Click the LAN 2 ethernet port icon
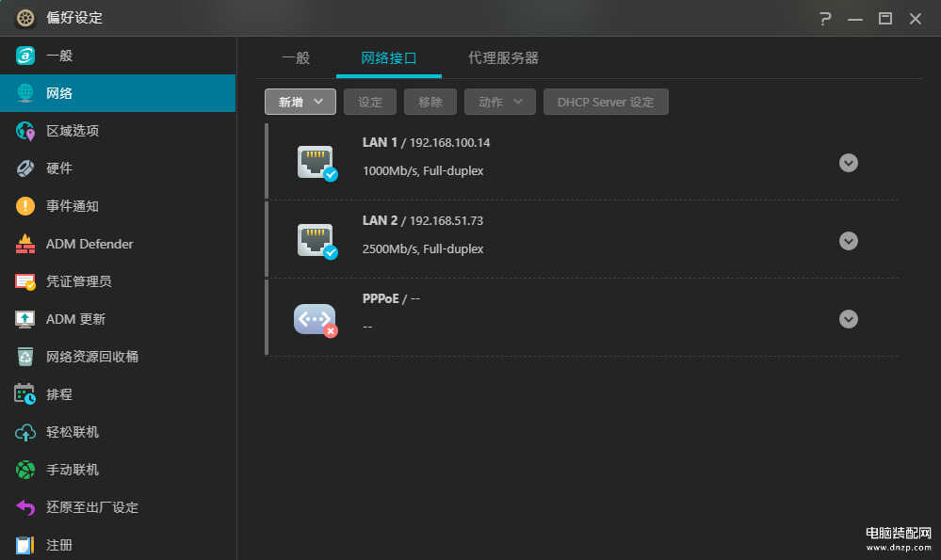Screen dimensions: 941x560 (x=316, y=240)
